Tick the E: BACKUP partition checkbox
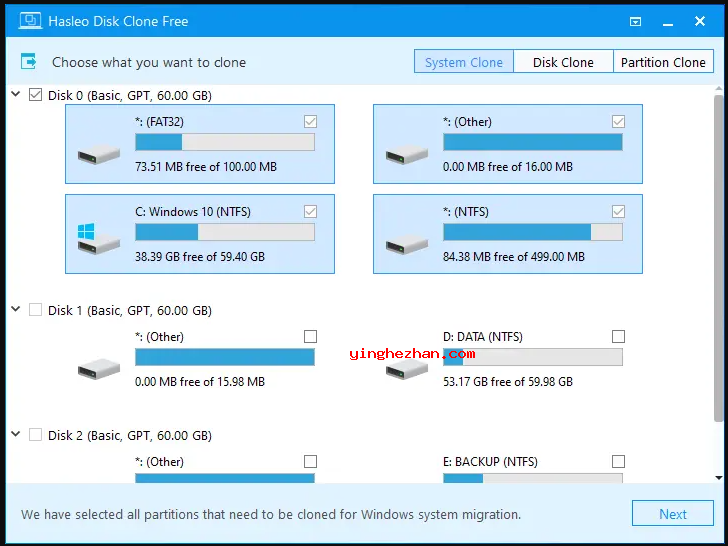Viewport: 728px width, 546px height. point(618,462)
